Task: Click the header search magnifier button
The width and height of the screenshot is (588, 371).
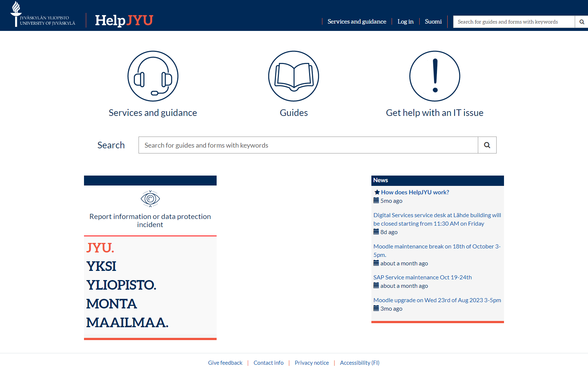Action: pyautogui.click(x=582, y=22)
